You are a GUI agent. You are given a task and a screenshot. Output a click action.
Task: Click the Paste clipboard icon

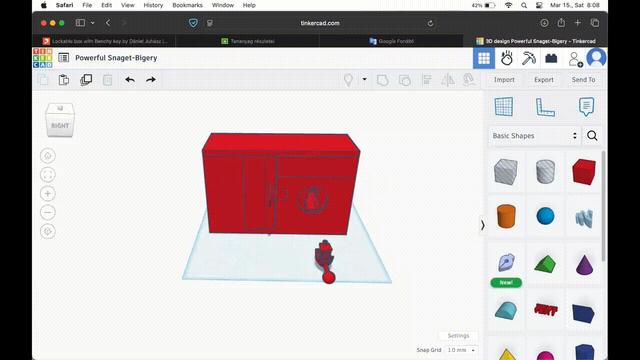click(64, 80)
